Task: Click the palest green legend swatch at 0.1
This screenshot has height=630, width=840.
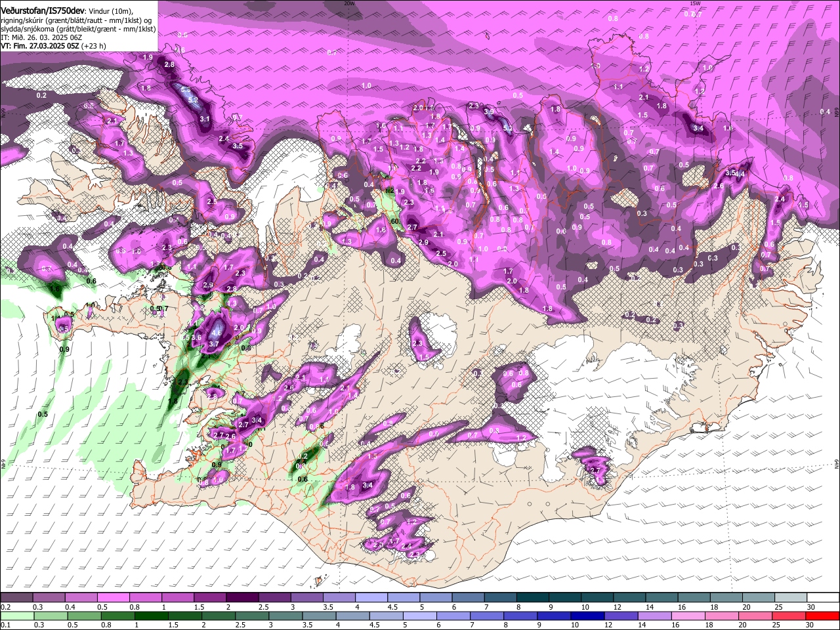Action: pyautogui.click(x=17, y=616)
